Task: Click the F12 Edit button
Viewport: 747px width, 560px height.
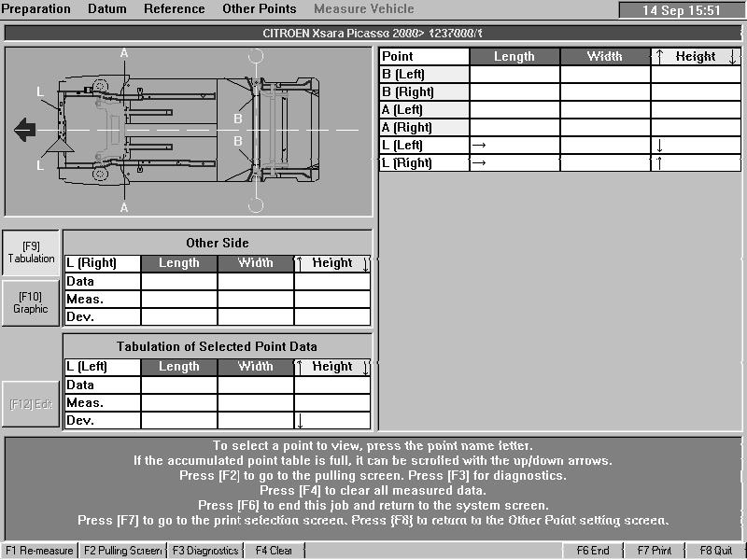Action: [31, 404]
